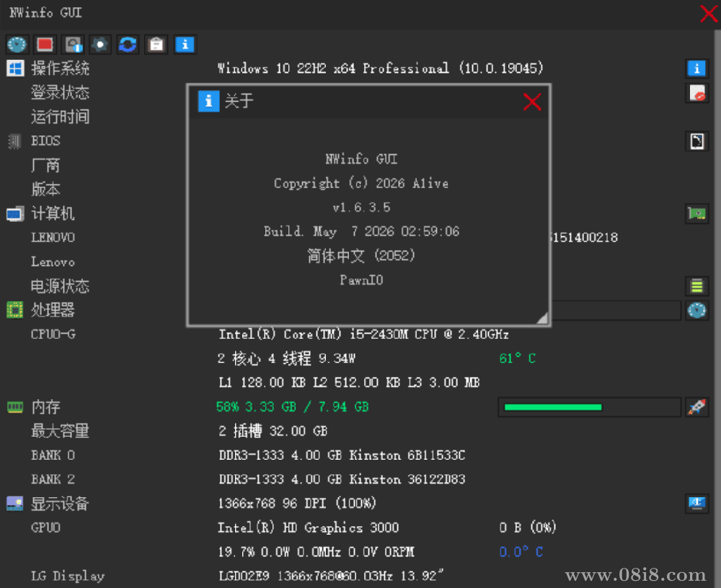
Task: Click the 61° C processor temperature value
Action: 518,358
